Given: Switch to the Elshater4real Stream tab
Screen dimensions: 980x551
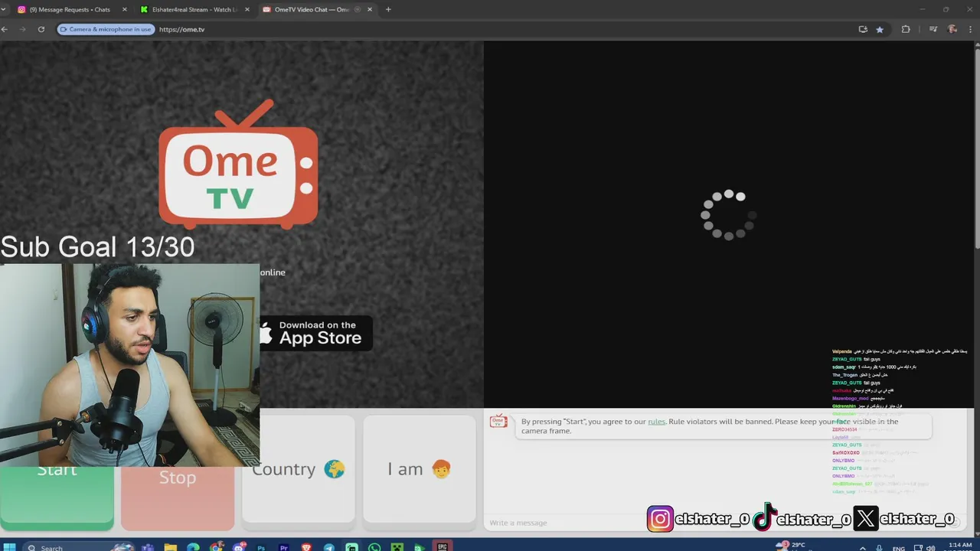Looking at the screenshot, I should [195, 9].
